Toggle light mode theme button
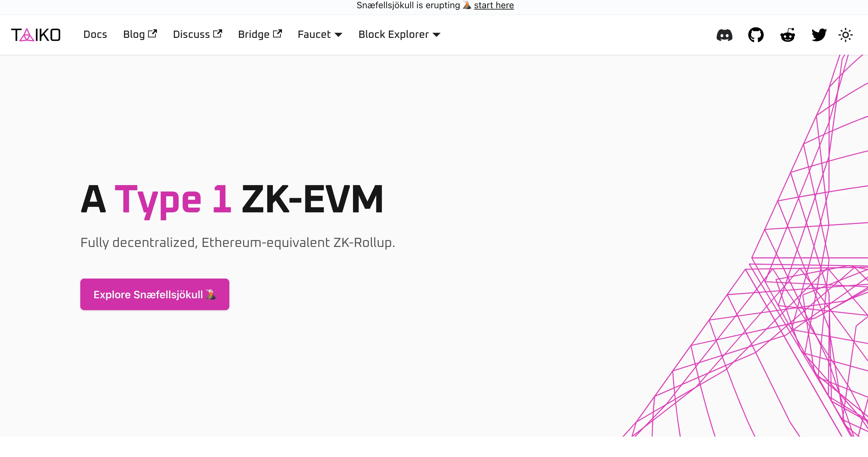Screen dimensions: 868x457 click(846, 35)
